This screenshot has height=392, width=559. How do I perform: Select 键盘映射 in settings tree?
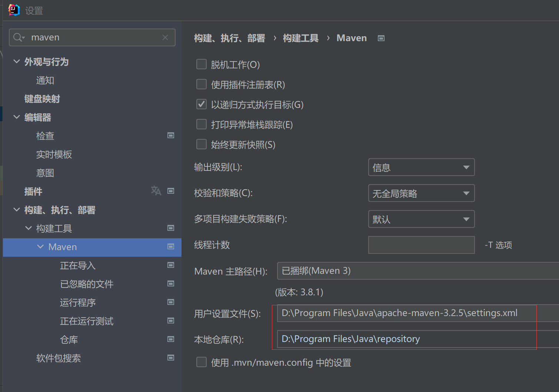pos(42,99)
